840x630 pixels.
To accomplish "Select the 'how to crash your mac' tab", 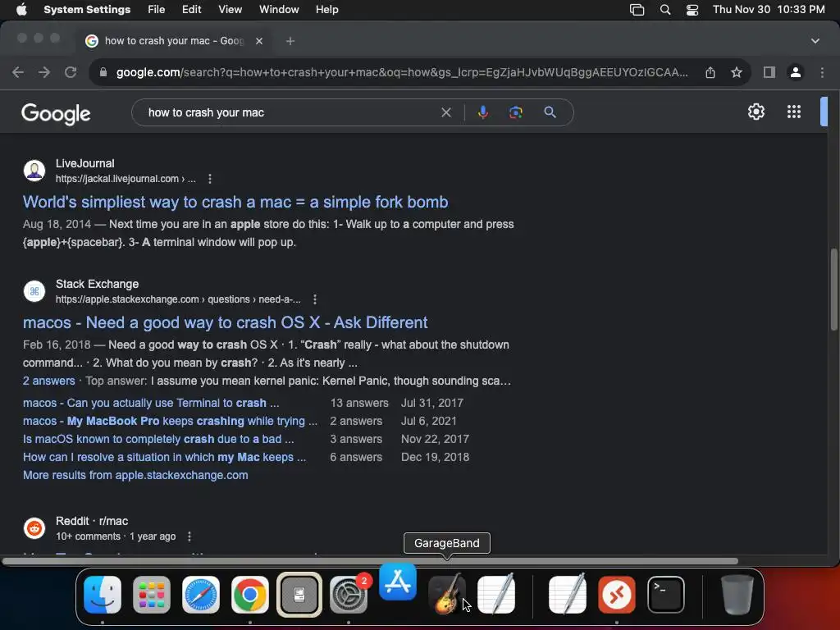I will click(174, 41).
